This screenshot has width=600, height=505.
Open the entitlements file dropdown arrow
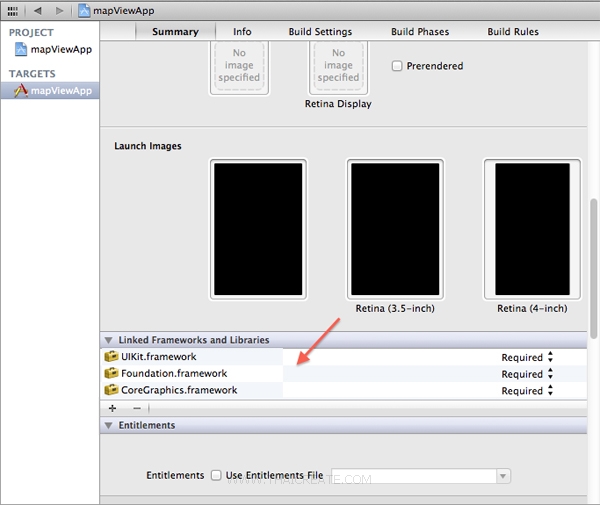click(503, 476)
